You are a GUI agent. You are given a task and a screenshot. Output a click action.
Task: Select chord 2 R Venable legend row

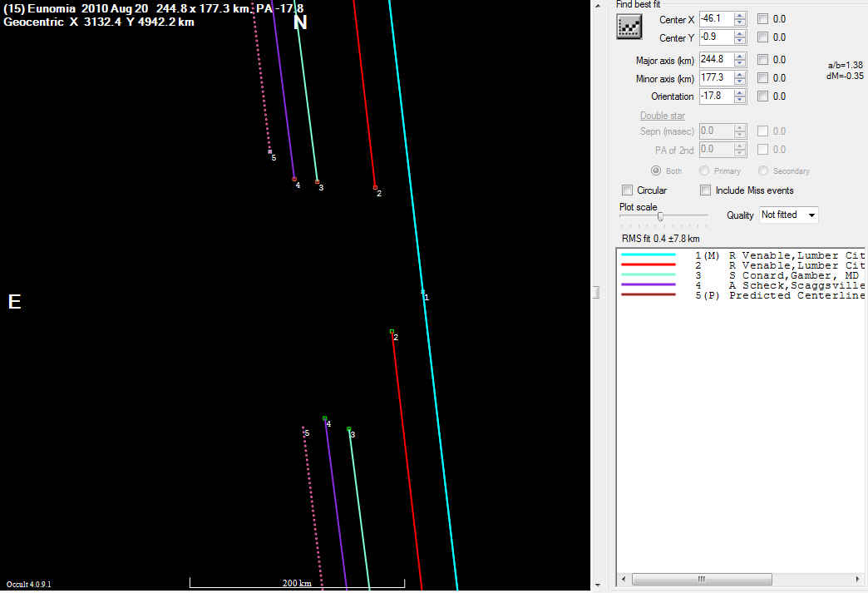742,265
